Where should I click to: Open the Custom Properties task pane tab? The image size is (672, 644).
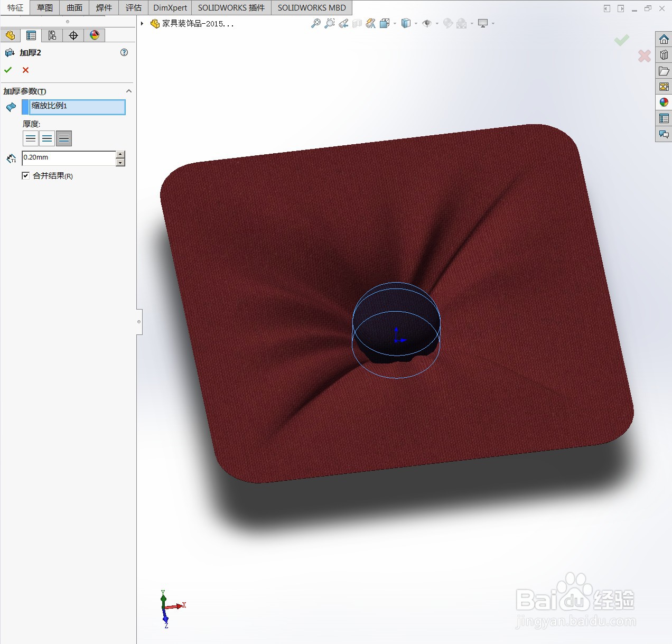tap(664, 118)
